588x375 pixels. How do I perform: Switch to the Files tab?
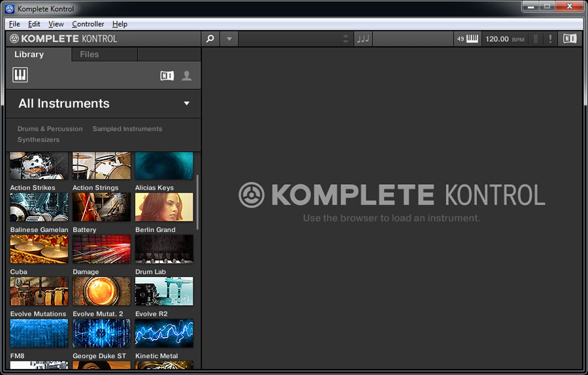tap(90, 54)
